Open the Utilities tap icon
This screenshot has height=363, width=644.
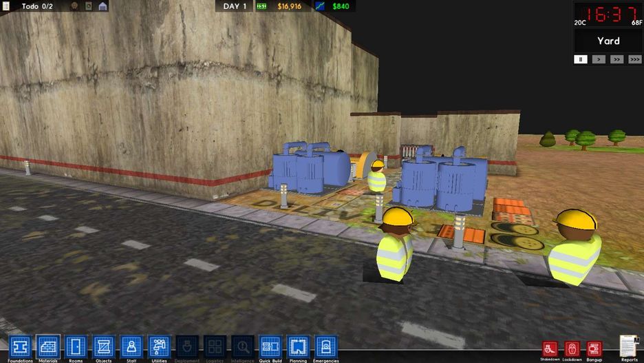(160, 346)
